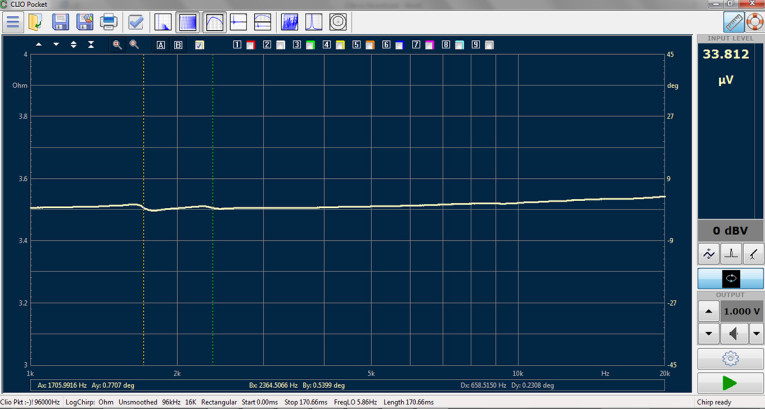
Task: Mute output with the speaker button
Action: pos(733,334)
